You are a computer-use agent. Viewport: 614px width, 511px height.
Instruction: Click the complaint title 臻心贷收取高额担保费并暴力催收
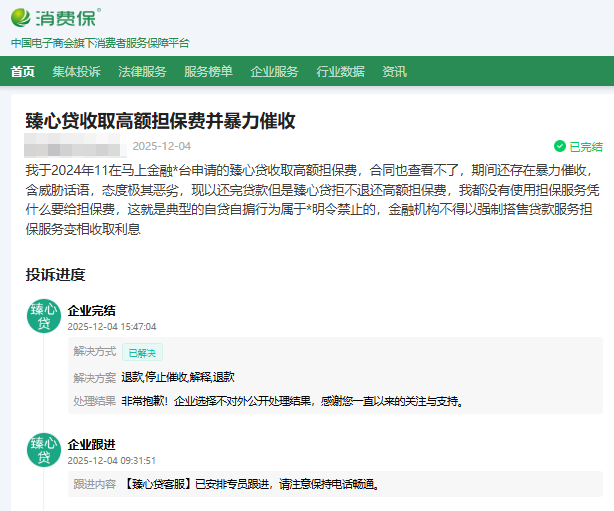[160, 121]
